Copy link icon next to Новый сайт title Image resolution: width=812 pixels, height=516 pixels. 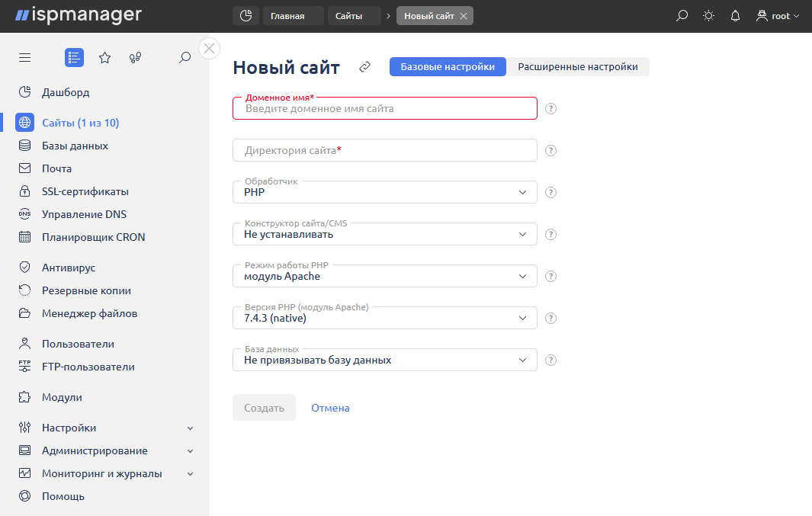click(364, 67)
